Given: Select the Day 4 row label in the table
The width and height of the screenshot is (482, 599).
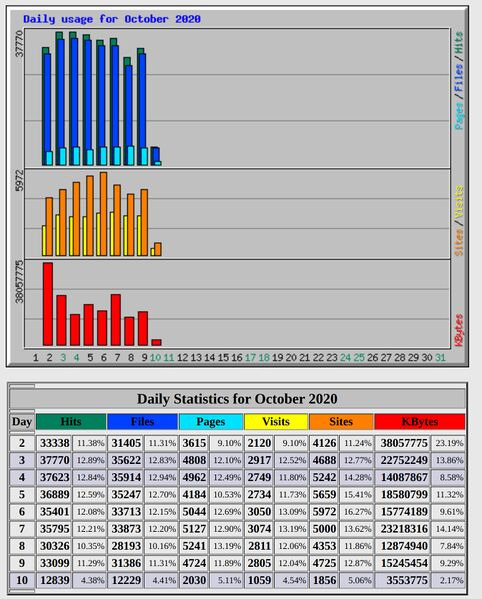Looking at the screenshot, I should 22,477.
